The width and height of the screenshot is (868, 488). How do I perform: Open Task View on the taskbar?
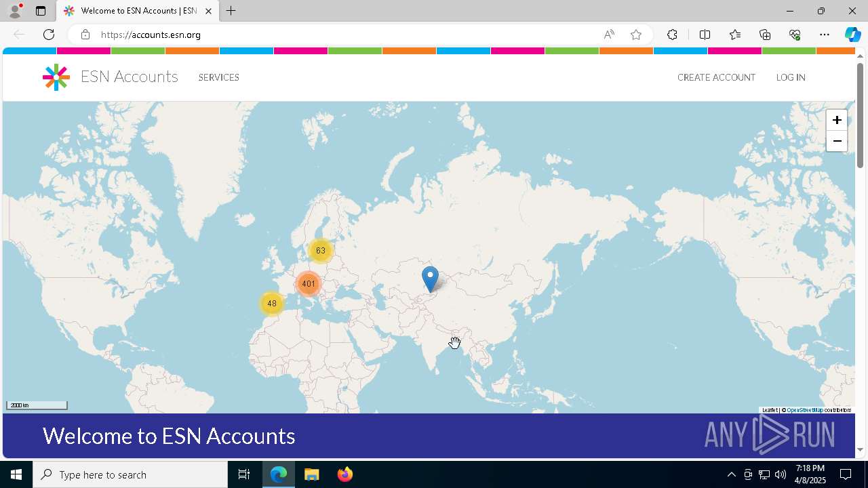[244, 474]
